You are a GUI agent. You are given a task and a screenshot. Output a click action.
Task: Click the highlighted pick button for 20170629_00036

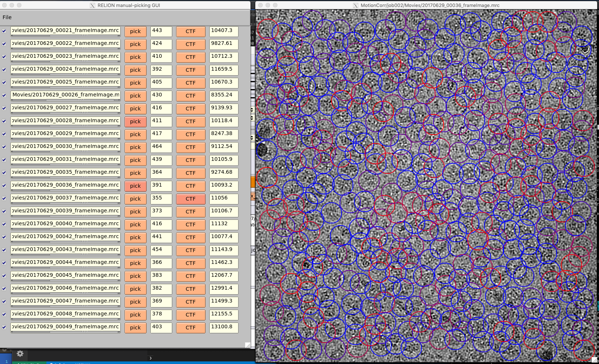(x=135, y=186)
